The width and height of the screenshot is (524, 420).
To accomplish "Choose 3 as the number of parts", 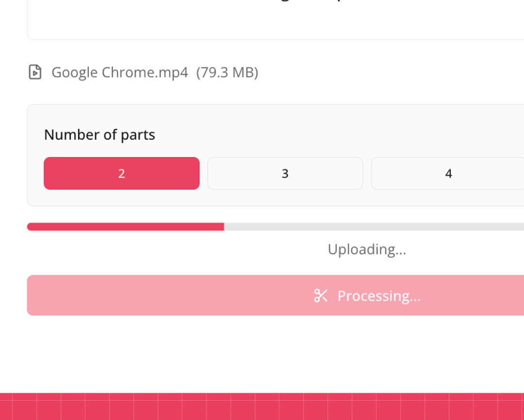I will (285, 173).
